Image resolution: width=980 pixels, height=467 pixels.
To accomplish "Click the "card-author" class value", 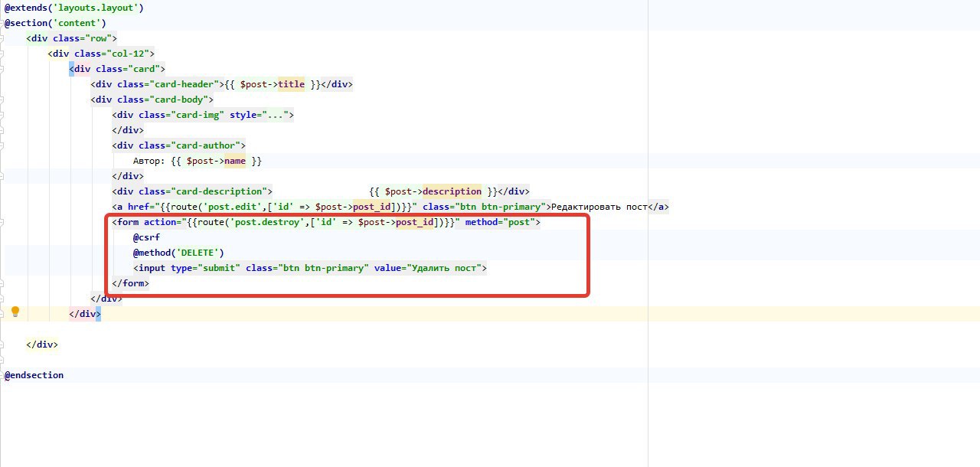I will (x=205, y=145).
